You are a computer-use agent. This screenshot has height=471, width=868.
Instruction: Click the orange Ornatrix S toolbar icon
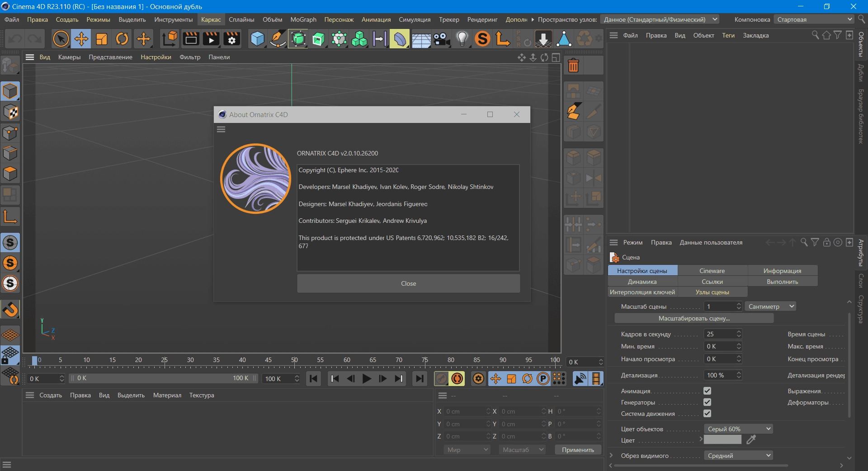(482, 39)
